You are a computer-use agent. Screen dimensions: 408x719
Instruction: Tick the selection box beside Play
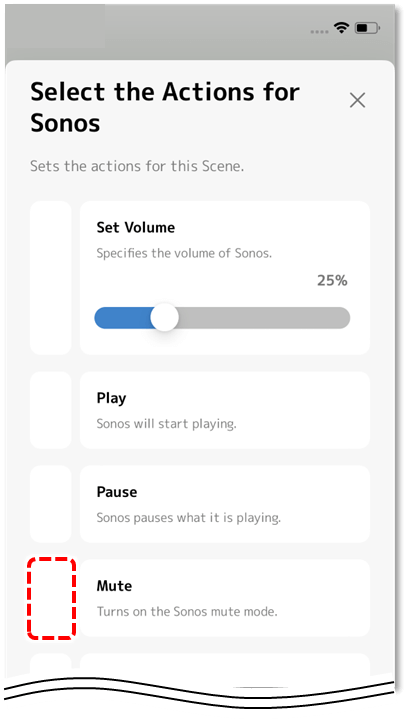[51, 410]
